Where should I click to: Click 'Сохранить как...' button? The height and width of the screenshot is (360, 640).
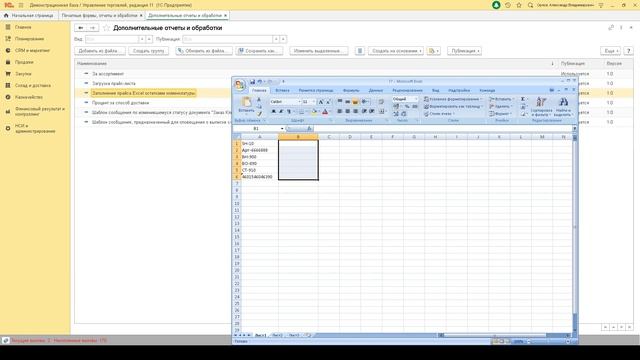pos(259,51)
